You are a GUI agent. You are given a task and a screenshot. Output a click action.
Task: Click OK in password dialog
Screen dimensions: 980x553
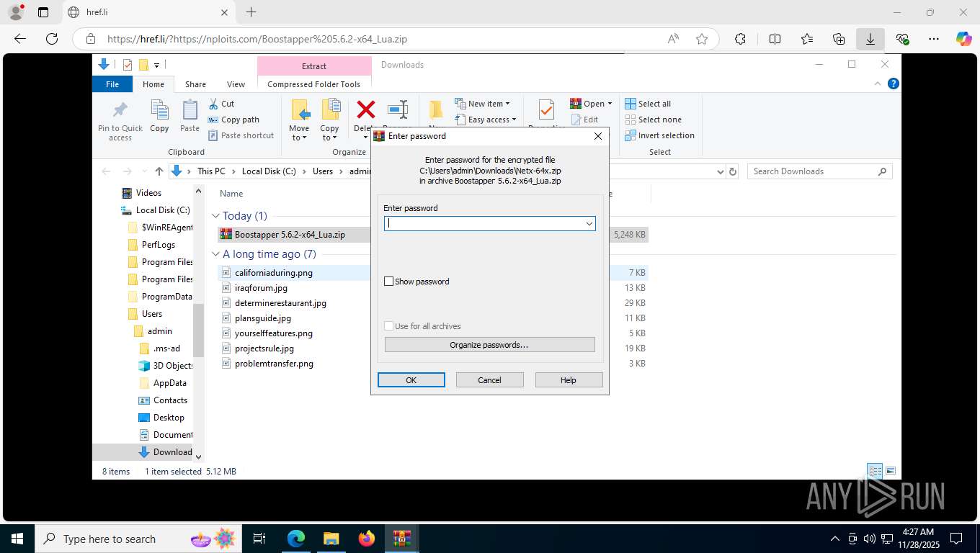(411, 379)
